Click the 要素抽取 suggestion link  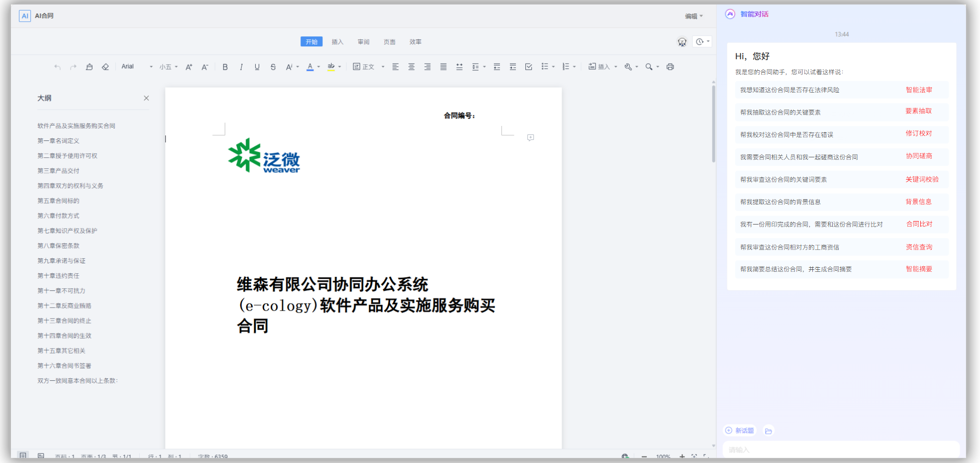[x=919, y=111]
